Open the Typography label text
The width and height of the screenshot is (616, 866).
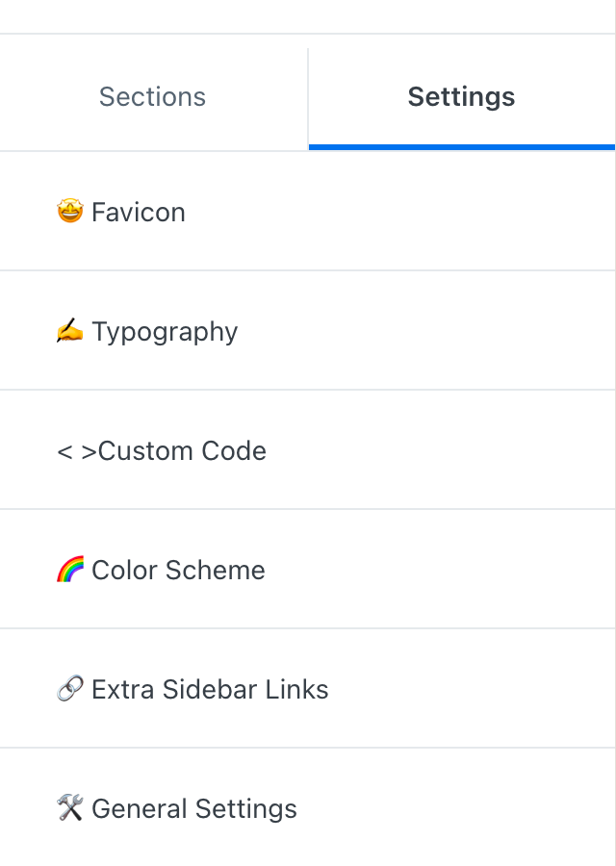click(x=165, y=332)
